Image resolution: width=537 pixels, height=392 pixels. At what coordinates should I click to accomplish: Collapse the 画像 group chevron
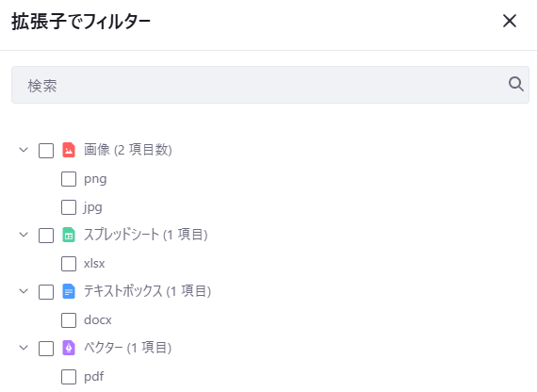pos(24,150)
